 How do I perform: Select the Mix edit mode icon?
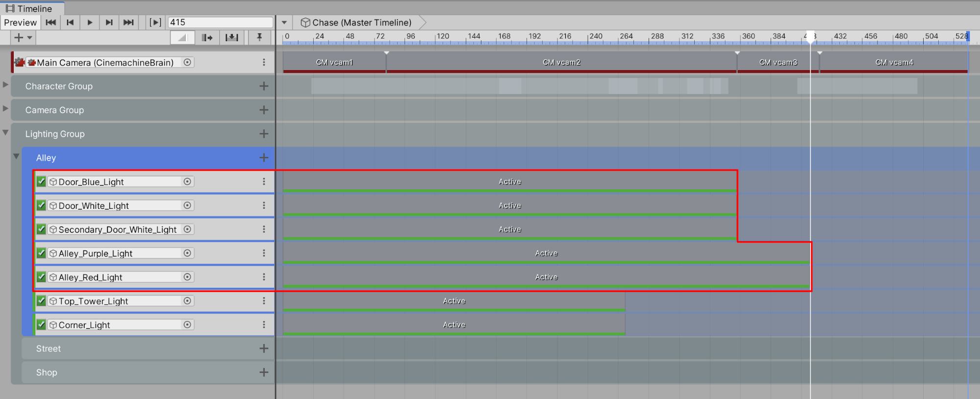(x=182, y=38)
